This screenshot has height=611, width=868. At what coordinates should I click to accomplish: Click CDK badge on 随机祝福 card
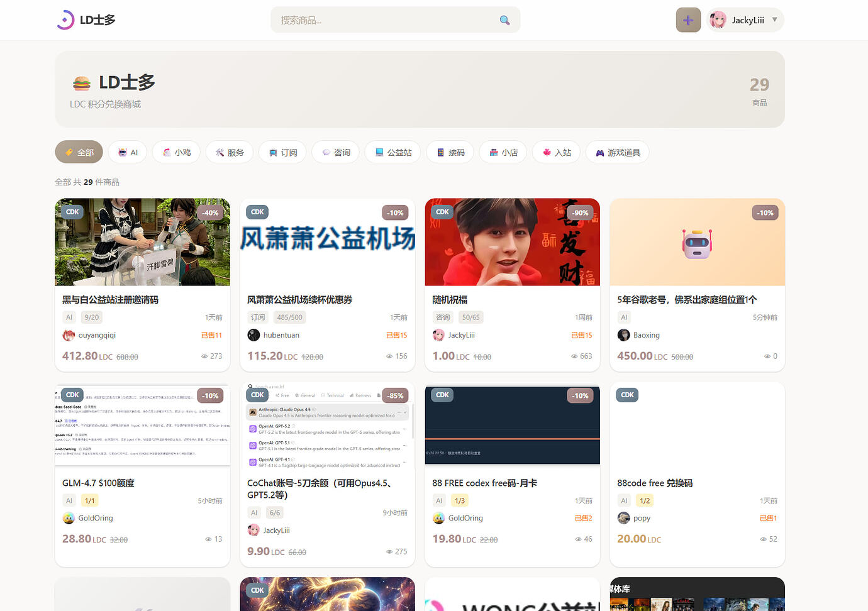[x=442, y=212]
